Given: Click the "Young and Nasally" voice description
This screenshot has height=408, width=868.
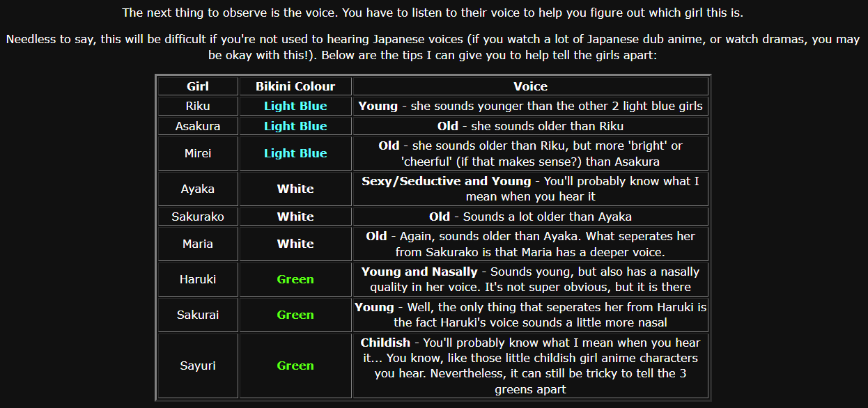Looking at the screenshot, I should pos(419,272).
